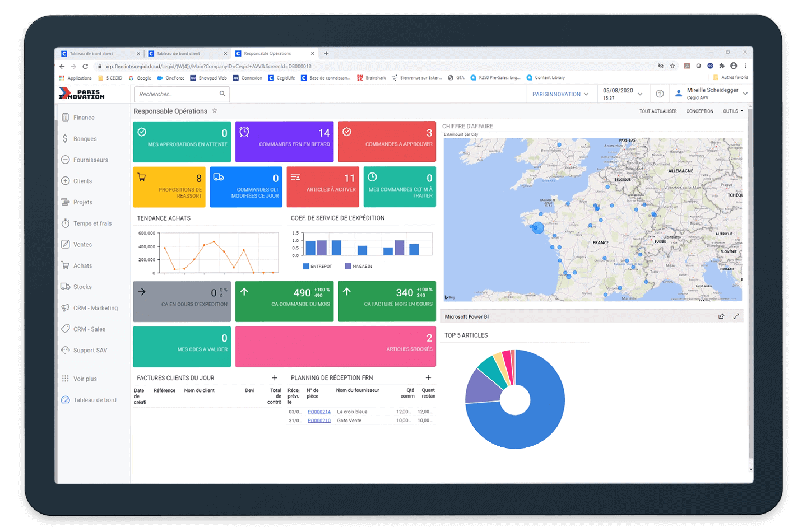
Task: Click the favorite star next to Responsable Opérations
Action: pos(215,111)
